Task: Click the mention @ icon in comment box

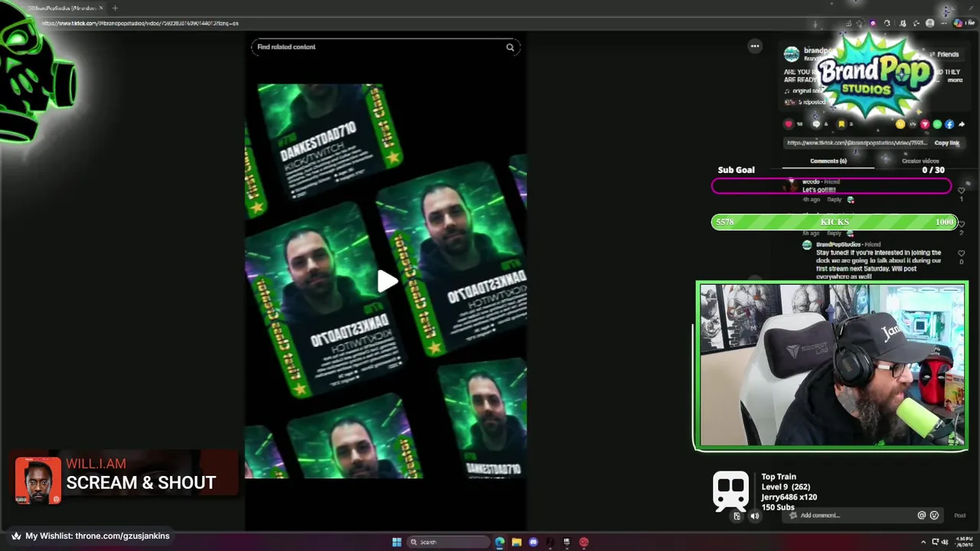Action: [922, 515]
